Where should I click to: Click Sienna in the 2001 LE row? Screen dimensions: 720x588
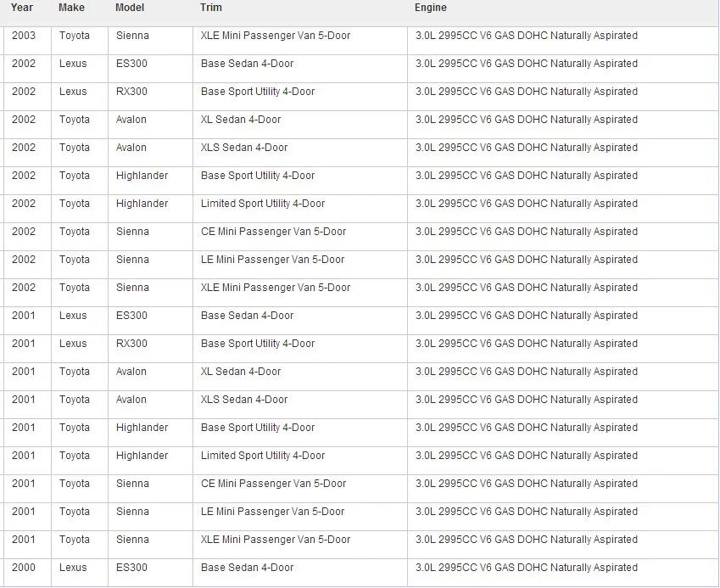pyautogui.click(x=132, y=512)
